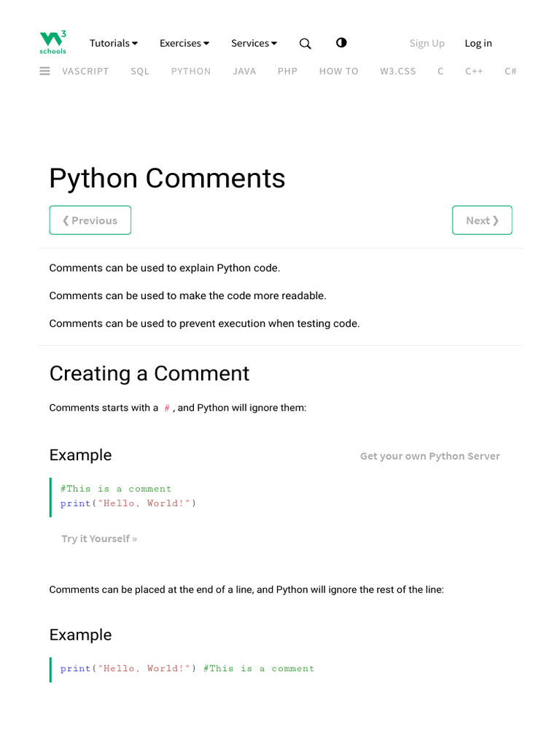Open the search magnifier icon
The image size is (560, 747).
pos(306,44)
